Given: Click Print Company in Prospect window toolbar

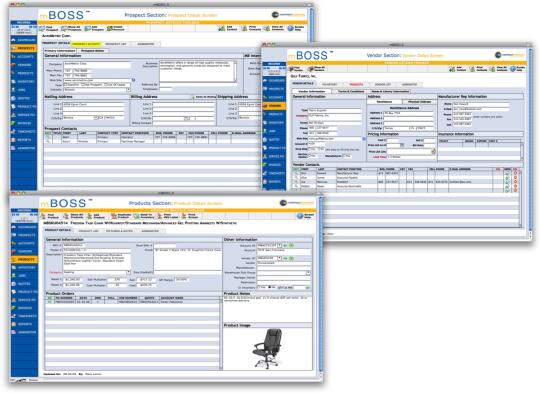Looking at the screenshot, I should [x=251, y=29].
